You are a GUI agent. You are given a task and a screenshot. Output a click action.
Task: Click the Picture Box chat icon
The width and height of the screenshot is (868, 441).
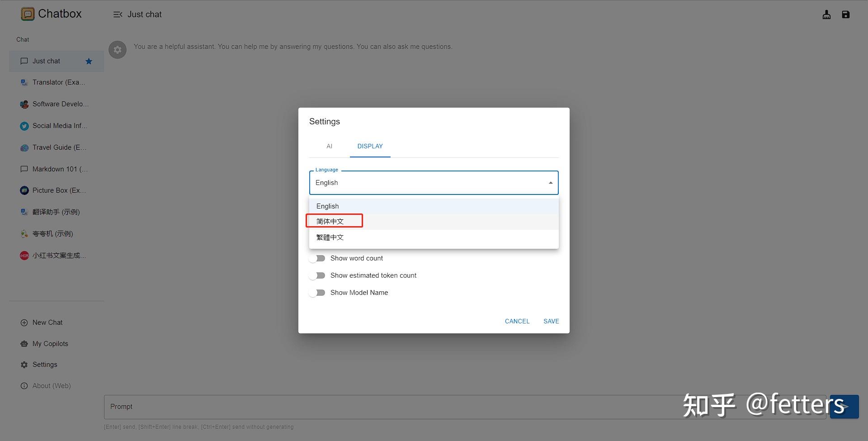click(24, 190)
